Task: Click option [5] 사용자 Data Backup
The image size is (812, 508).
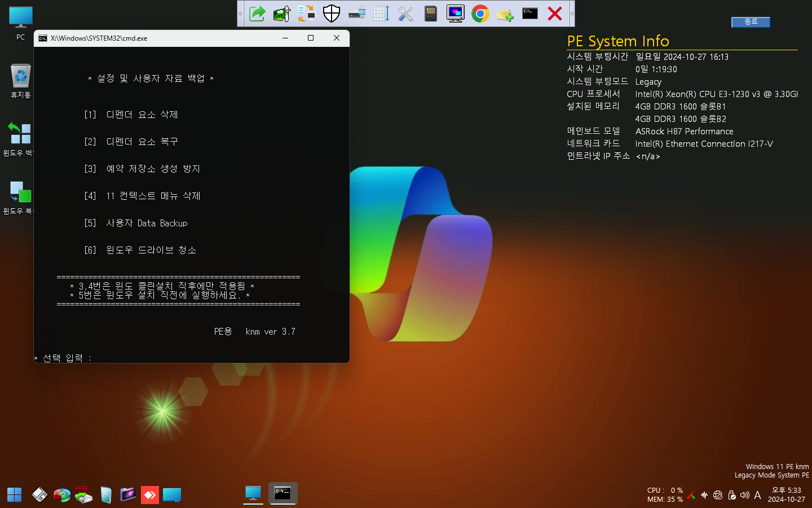Action: pyautogui.click(x=135, y=223)
